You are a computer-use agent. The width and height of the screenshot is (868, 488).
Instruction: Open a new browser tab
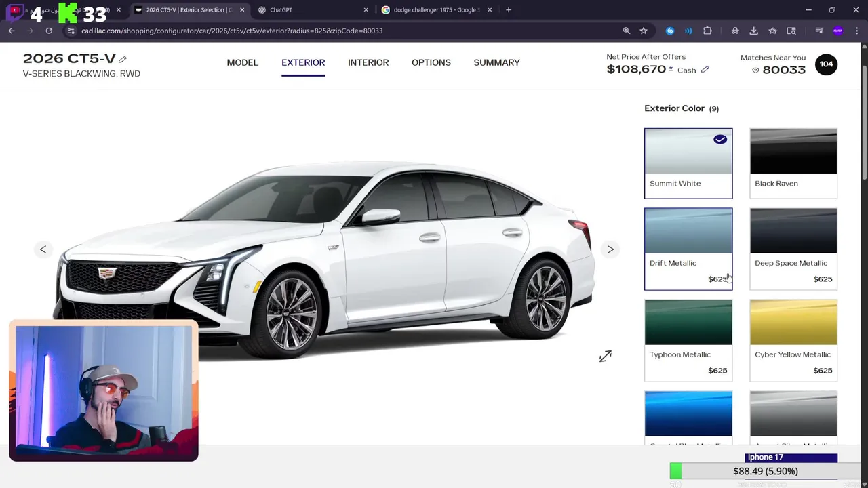click(509, 9)
